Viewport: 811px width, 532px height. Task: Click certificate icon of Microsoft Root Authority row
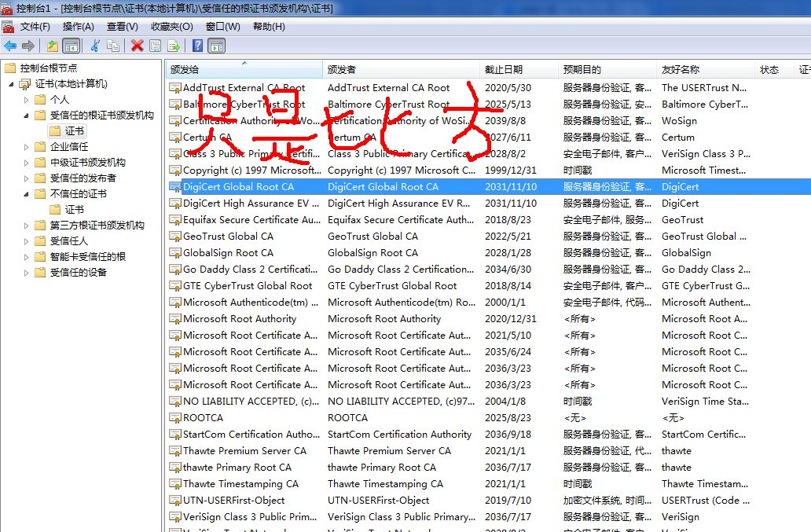pyautogui.click(x=175, y=319)
